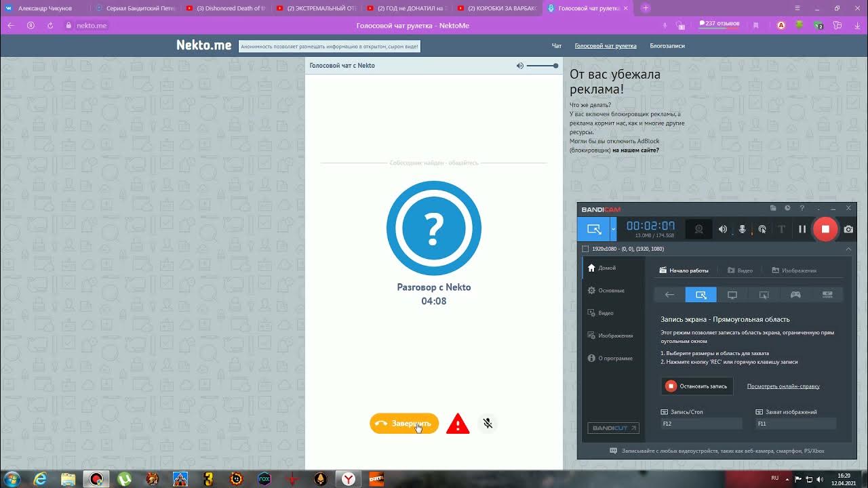868x488 pixels.
Task: End the call with Завершить button
Action: tap(404, 424)
